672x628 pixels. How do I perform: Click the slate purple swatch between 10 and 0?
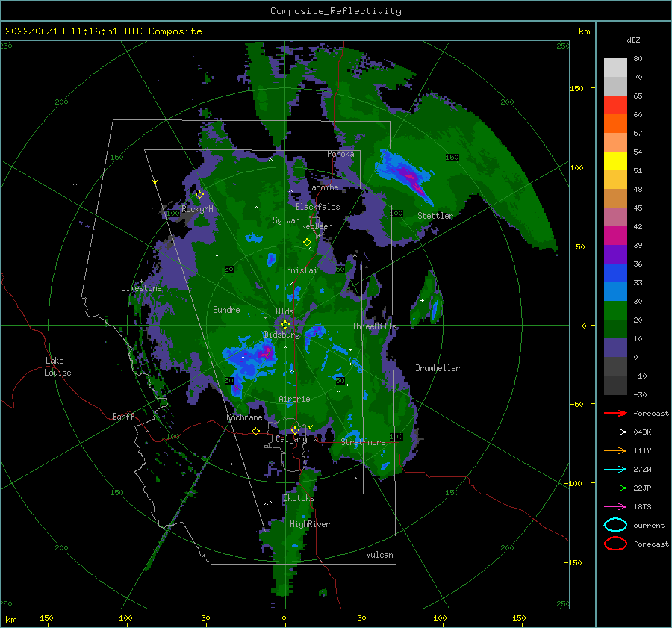pyautogui.click(x=615, y=348)
